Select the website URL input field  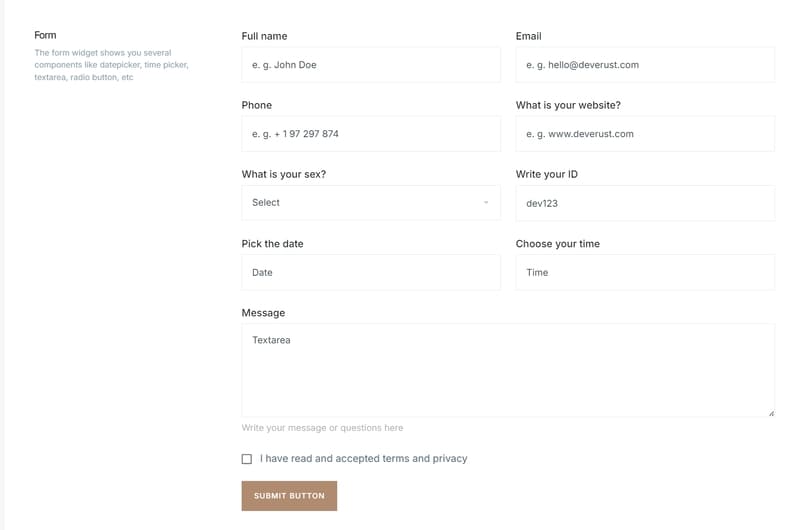click(x=645, y=134)
